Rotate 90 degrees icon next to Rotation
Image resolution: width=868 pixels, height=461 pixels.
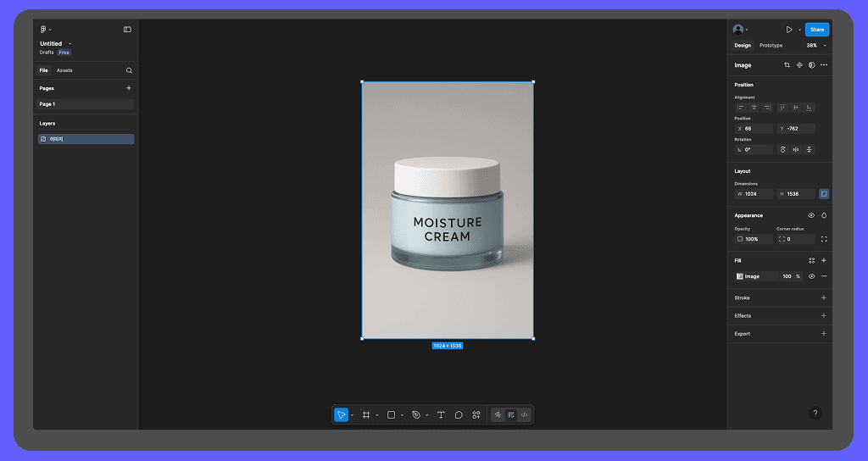click(782, 149)
